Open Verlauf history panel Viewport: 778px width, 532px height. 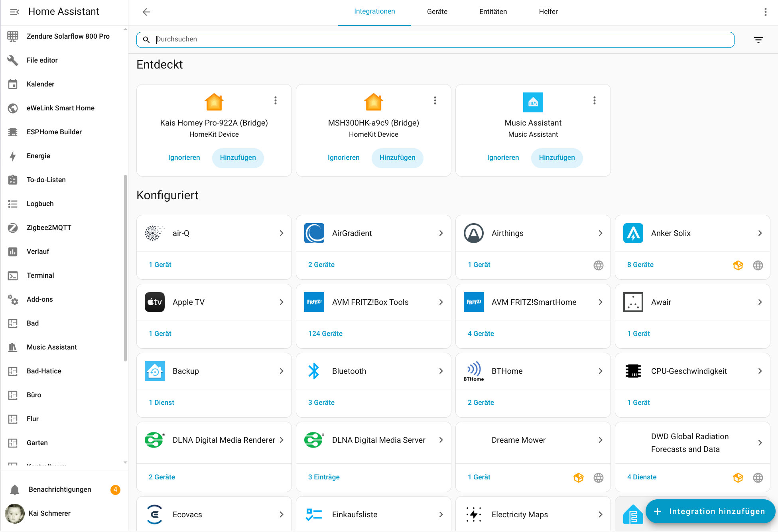click(x=64, y=251)
